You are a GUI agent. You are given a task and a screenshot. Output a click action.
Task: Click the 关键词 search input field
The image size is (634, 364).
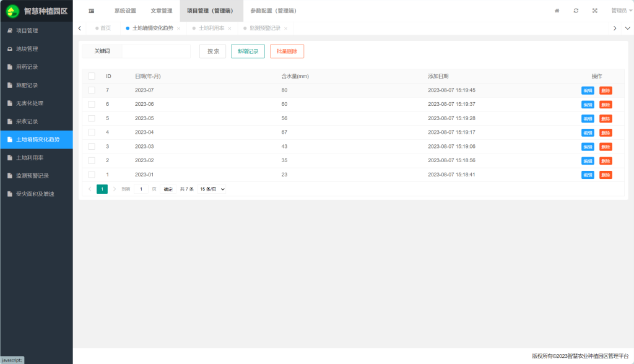point(156,51)
